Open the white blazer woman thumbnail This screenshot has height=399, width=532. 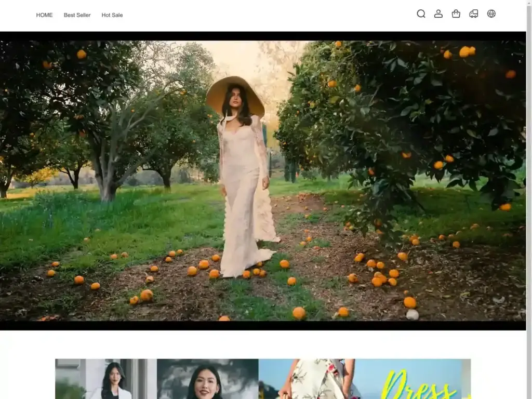pos(106,379)
